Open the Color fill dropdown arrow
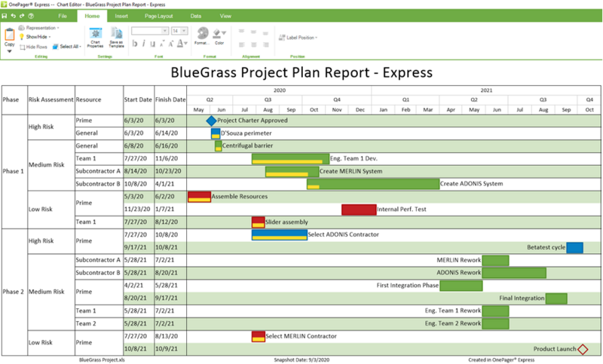This screenshot has height=364, width=603. point(224,32)
